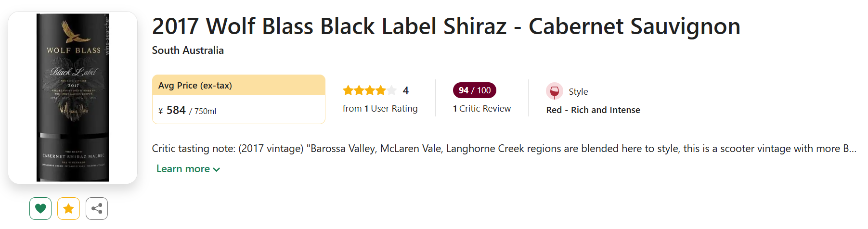Click the first gold rating star
868x229 pixels.
point(348,90)
